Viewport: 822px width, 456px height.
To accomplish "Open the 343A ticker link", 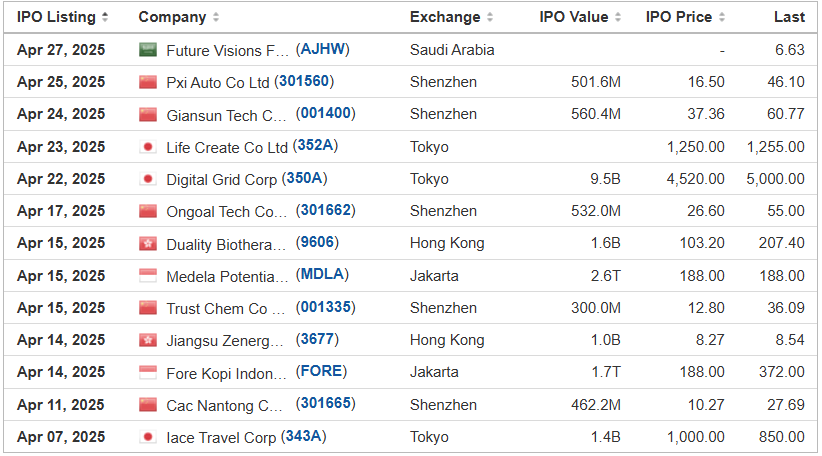I will pos(304,436).
